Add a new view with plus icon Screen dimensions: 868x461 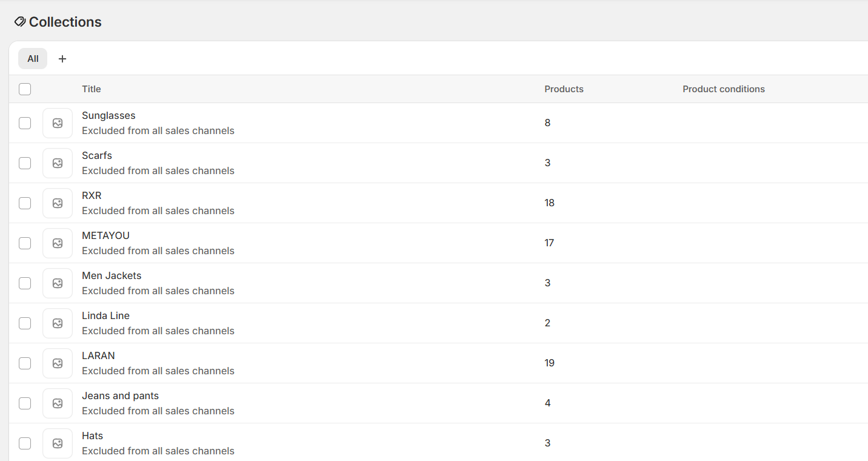(62, 59)
